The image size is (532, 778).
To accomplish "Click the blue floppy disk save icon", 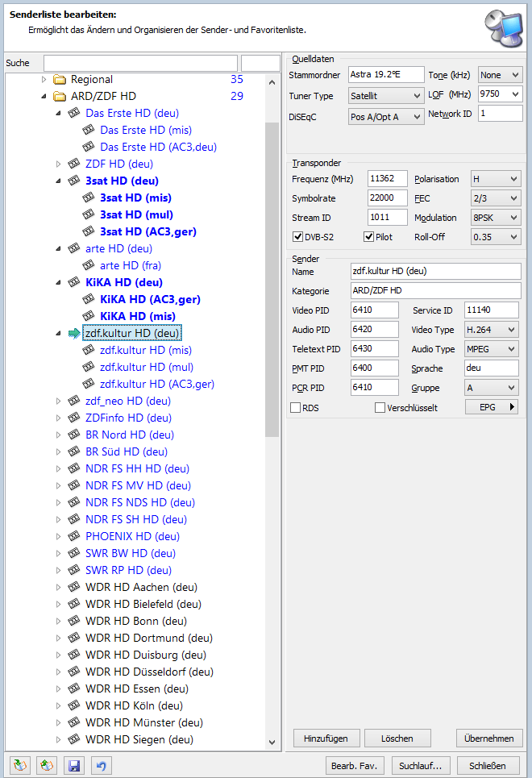I will pos(74,765).
